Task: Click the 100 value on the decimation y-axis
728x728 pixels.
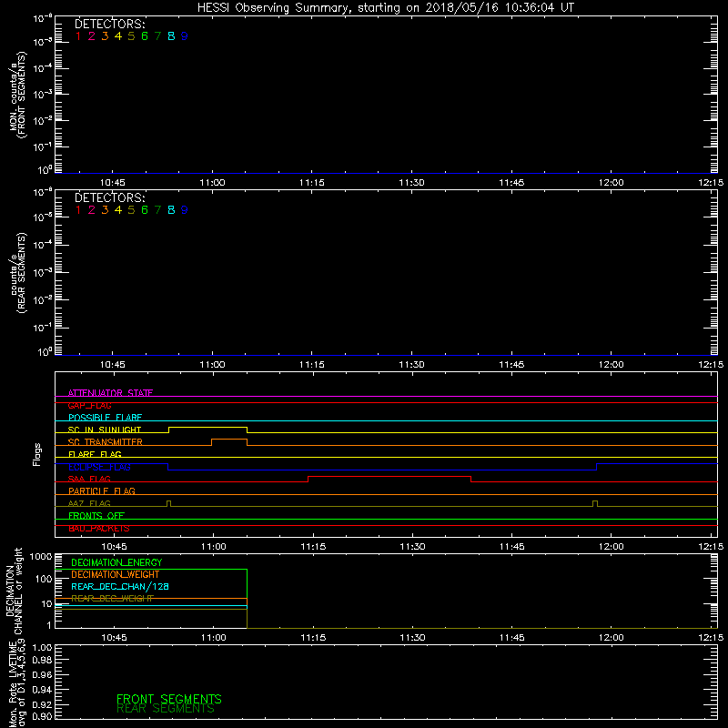Action: point(44,579)
